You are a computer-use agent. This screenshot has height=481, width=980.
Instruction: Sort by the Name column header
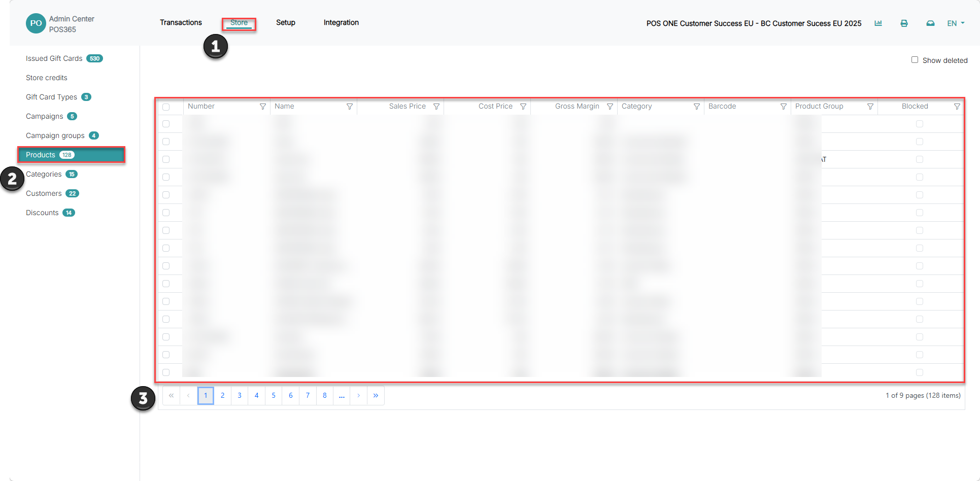coord(284,106)
